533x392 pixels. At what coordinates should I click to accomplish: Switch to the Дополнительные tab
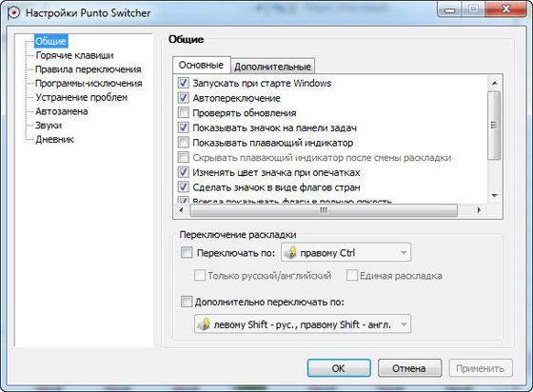point(272,67)
